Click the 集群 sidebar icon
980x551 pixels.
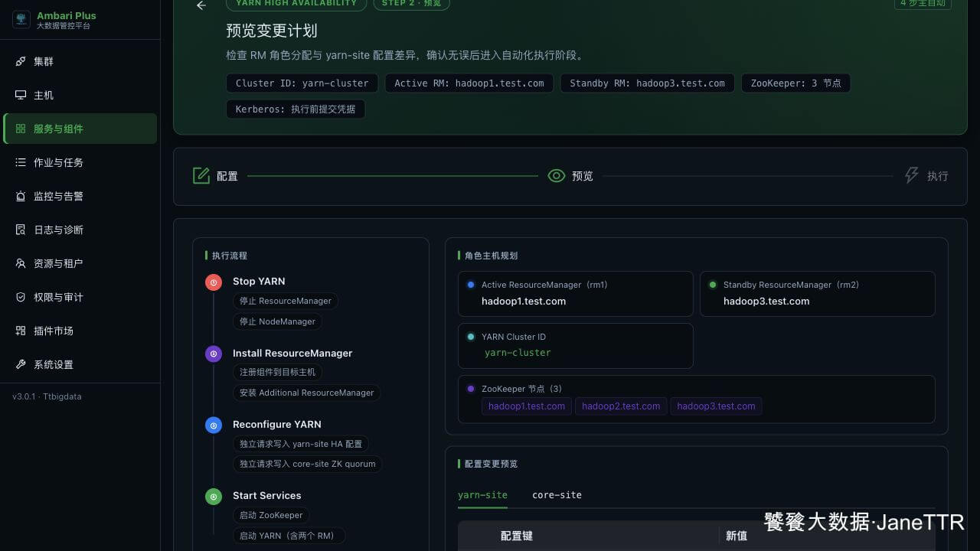[x=21, y=61]
